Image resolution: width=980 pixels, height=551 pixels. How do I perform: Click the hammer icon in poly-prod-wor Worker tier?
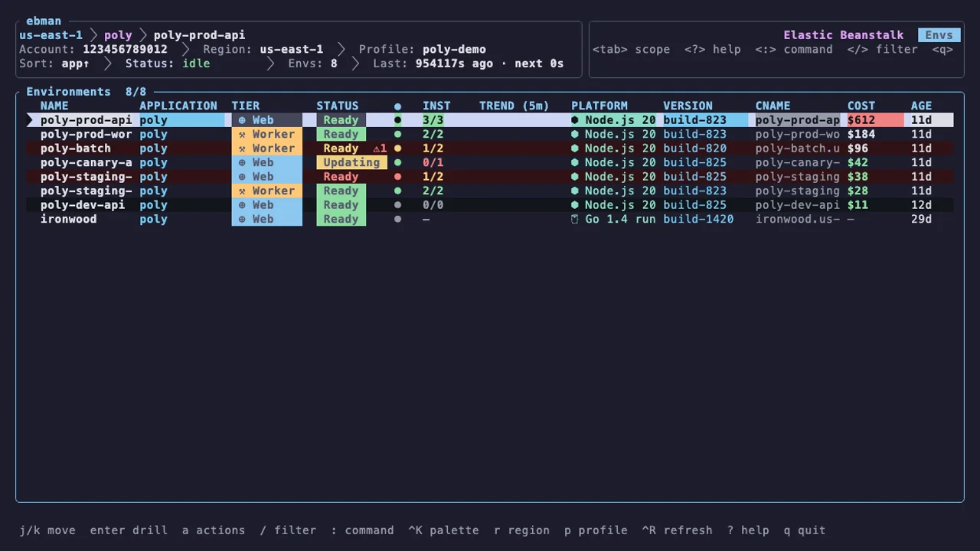tap(242, 134)
